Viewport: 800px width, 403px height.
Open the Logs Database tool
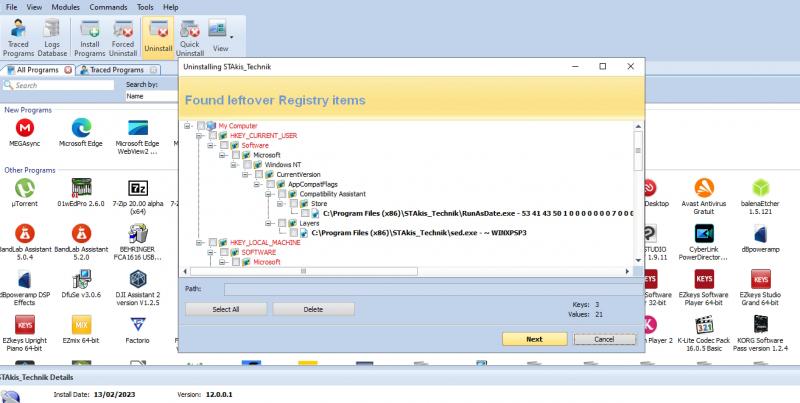(52, 37)
